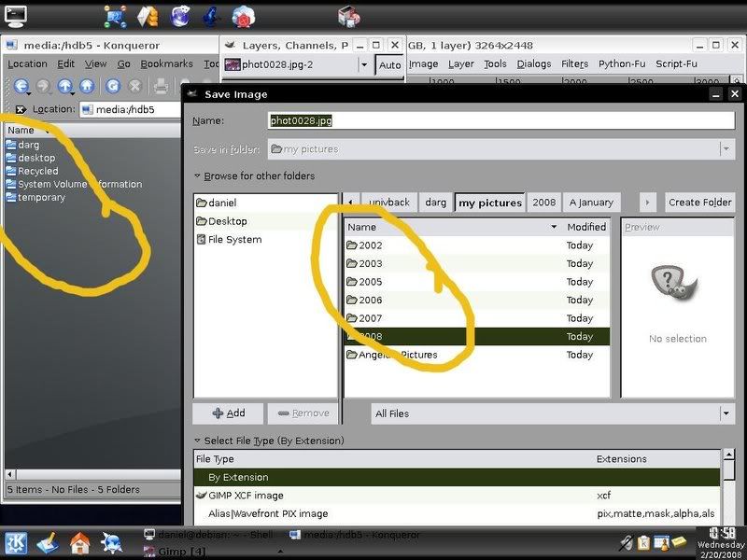This screenshot has height=560, width=747.
Task: Click the my pictures path button
Action: [x=490, y=203]
